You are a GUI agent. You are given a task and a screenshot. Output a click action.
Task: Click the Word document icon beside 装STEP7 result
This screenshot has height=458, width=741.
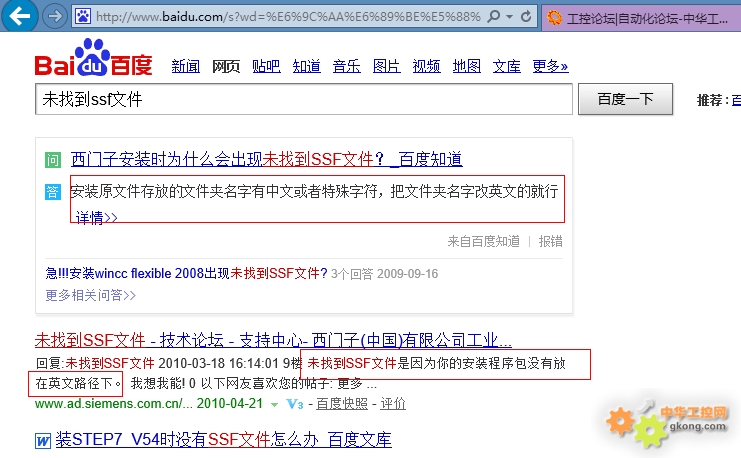click(x=43, y=441)
